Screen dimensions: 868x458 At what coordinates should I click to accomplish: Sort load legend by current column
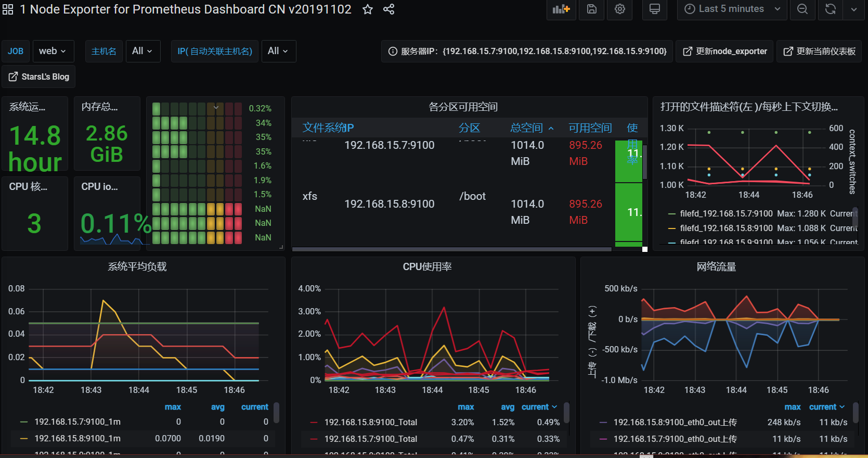(255, 407)
